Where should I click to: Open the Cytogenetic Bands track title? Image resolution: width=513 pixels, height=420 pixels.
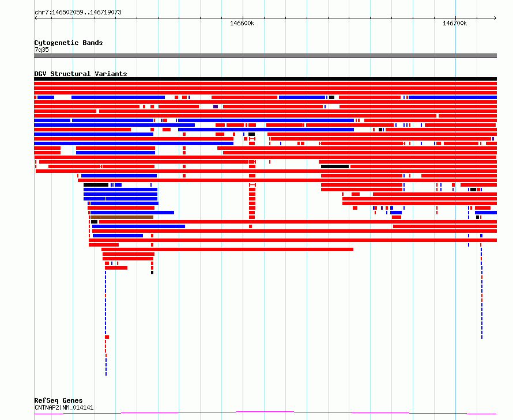[69, 43]
